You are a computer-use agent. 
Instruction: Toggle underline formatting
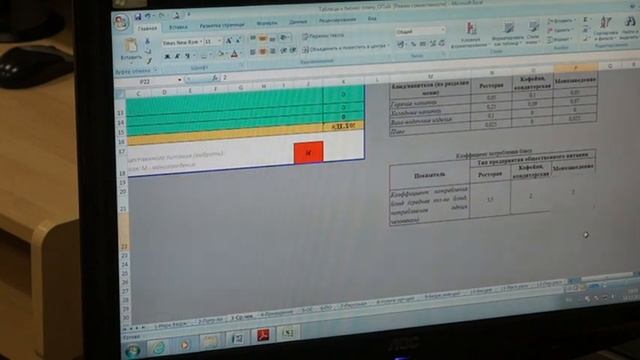(187, 56)
